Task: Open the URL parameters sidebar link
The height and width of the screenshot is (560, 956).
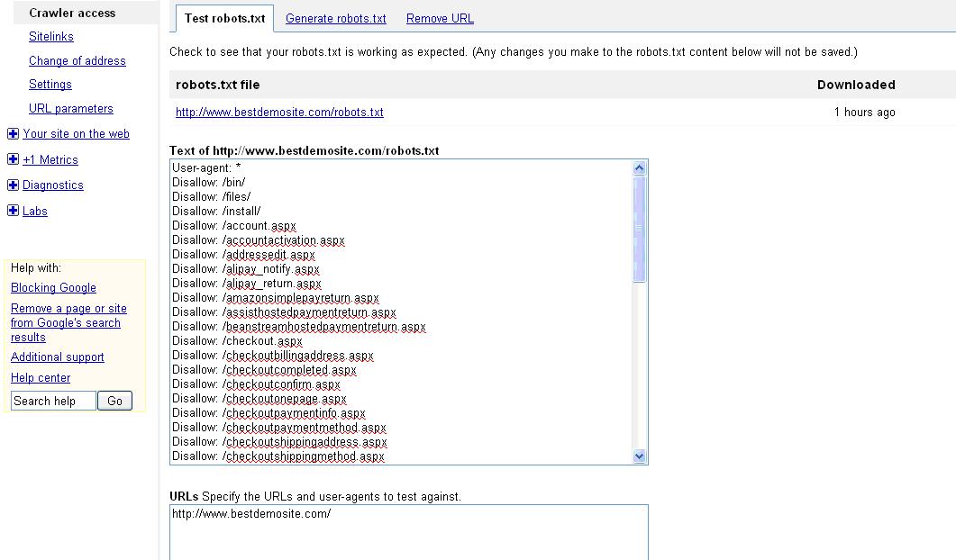Action: tap(71, 109)
